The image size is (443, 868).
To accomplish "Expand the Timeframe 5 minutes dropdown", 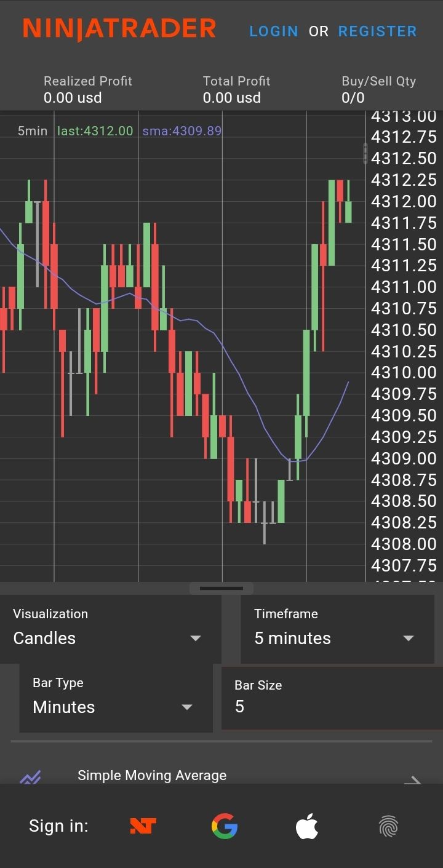I will point(337,629).
